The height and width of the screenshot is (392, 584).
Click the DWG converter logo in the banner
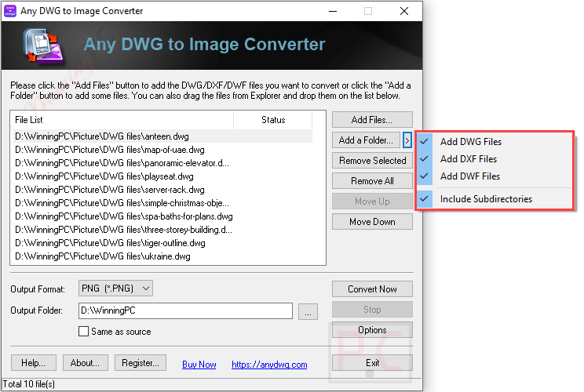pos(43,46)
